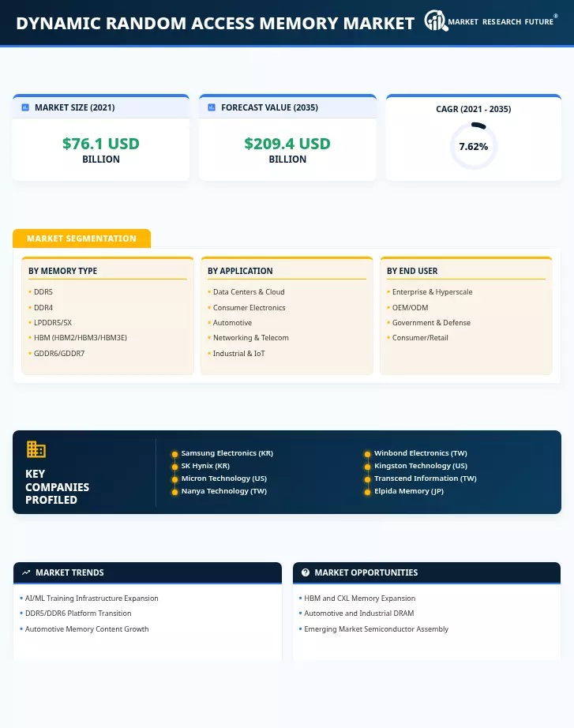This screenshot has height=728, width=574.
Task: Click the CAGR 7.62% circular progress ring
Action: coord(473,146)
